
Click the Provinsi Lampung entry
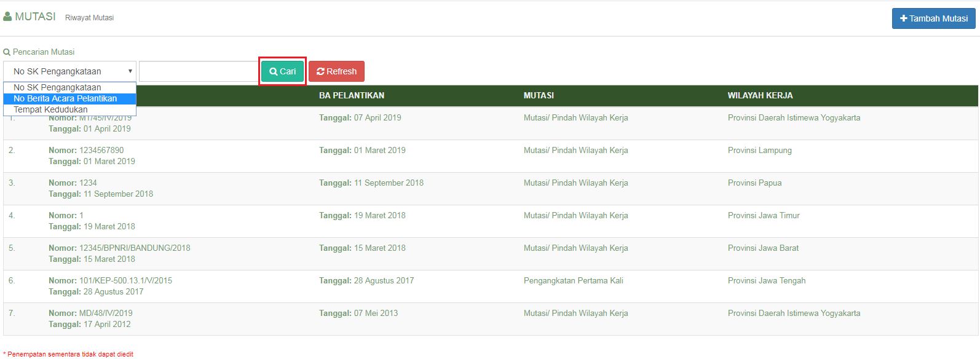click(x=759, y=150)
